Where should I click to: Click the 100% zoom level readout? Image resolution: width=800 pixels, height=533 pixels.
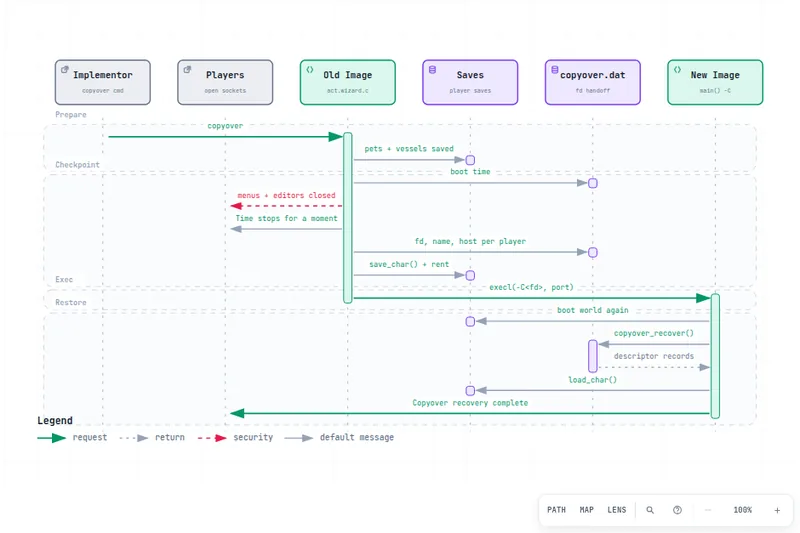point(742,510)
